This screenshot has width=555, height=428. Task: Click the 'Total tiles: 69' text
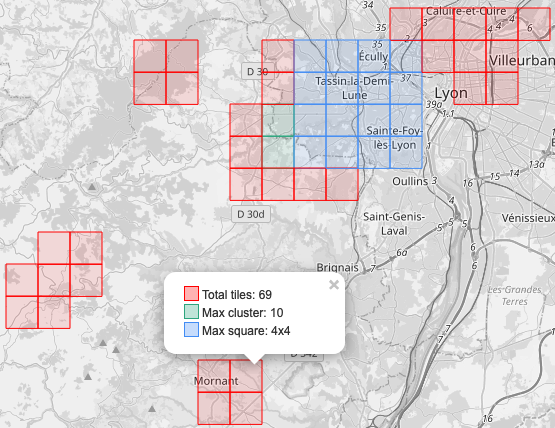click(x=237, y=295)
